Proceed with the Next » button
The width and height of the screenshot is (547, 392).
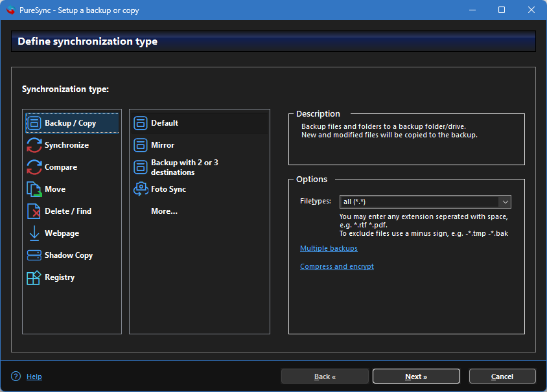[416, 376]
